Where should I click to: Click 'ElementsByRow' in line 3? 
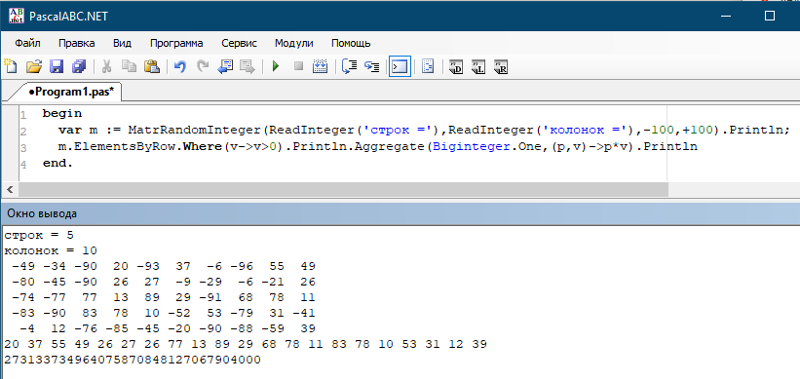(123, 147)
